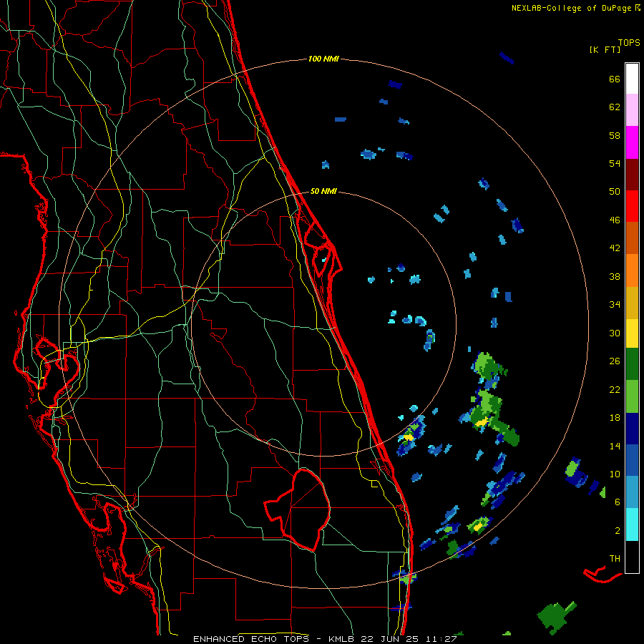Image resolution: width=644 pixels, height=644 pixels.
Task: Pick the cyan legend swatch
Action: [632, 525]
